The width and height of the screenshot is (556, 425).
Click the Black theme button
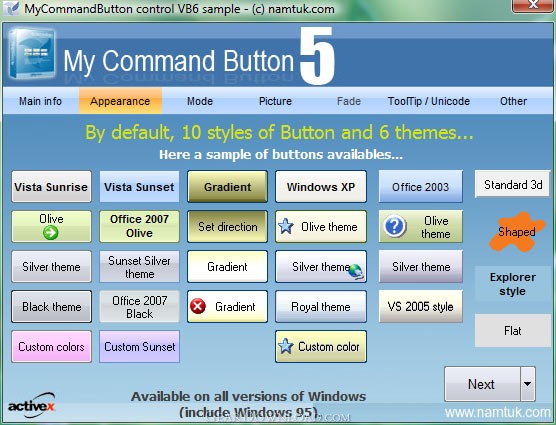pyautogui.click(x=51, y=306)
